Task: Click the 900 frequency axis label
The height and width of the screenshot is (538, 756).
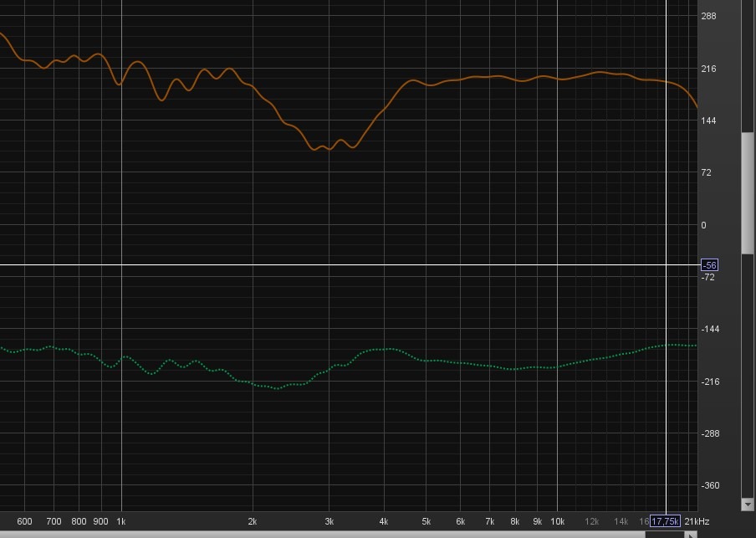Action: 100,521
